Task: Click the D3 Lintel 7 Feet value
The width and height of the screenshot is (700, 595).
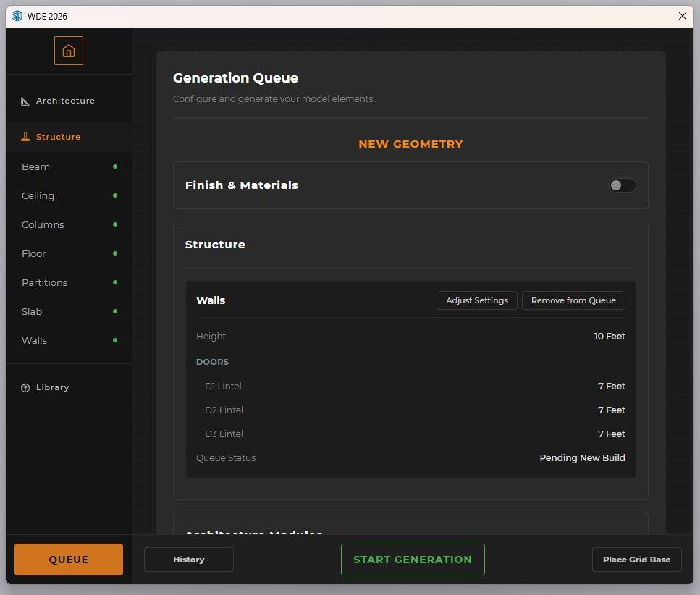Action: pyautogui.click(x=612, y=434)
